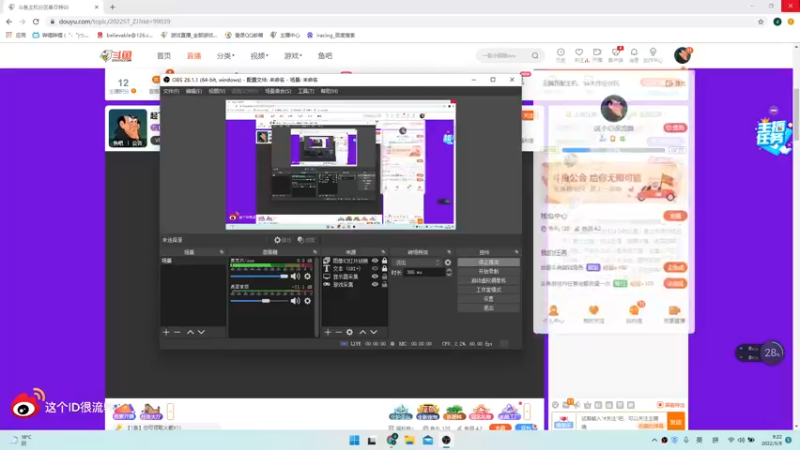Click the studio mode button in OBS
Viewport: 800px width, 450px height.
tap(488, 290)
